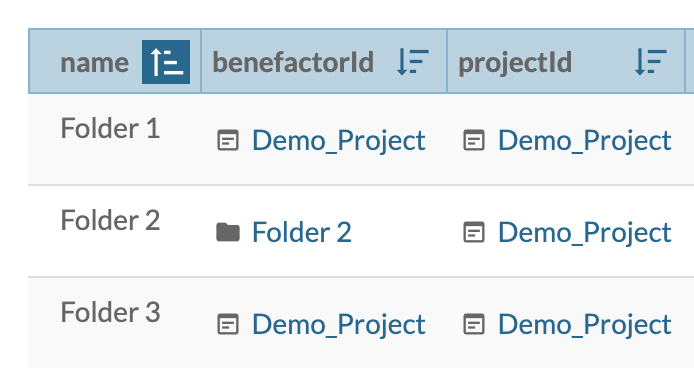Viewport: 694px width, 388px height.
Task: Click project icon in Folder 1 benefactorId cell
Action: pos(228,141)
